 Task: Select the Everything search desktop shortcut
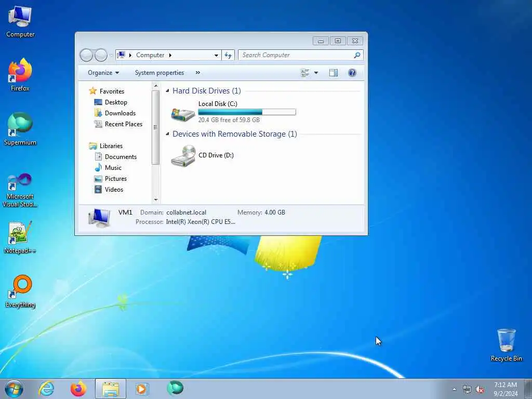pos(20,291)
